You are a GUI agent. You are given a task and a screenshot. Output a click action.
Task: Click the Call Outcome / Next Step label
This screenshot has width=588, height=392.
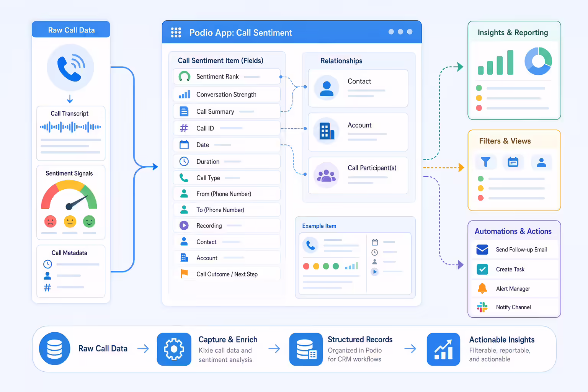pos(227,274)
